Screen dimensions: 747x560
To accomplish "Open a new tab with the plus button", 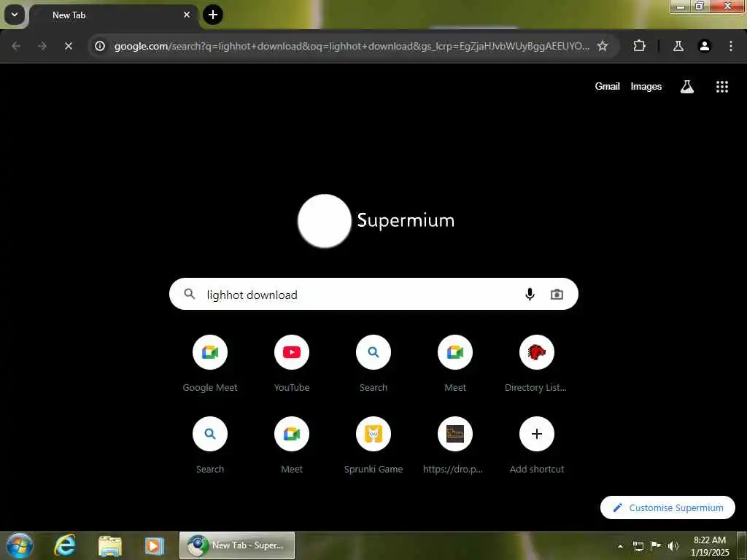I will click(213, 15).
